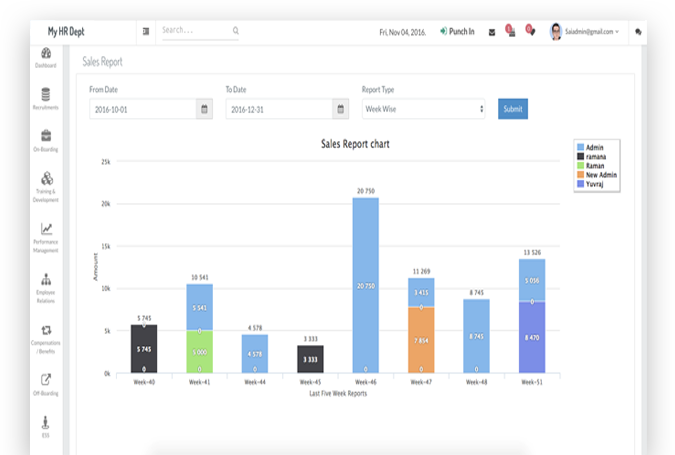This screenshot has height=455, width=675.
Task: Toggle ramana series in chart legend
Action: (591, 156)
